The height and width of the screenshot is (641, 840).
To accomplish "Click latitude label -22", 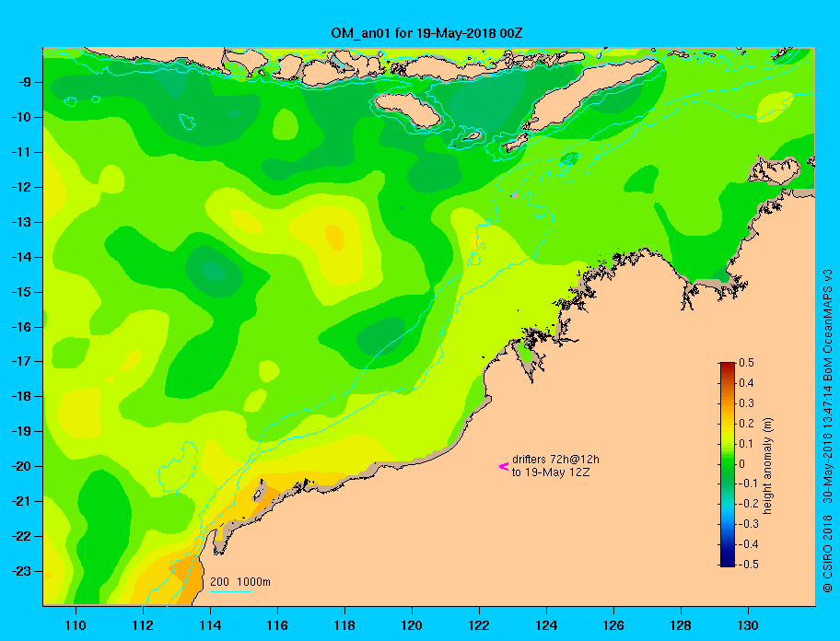I will click(x=21, y=536).
